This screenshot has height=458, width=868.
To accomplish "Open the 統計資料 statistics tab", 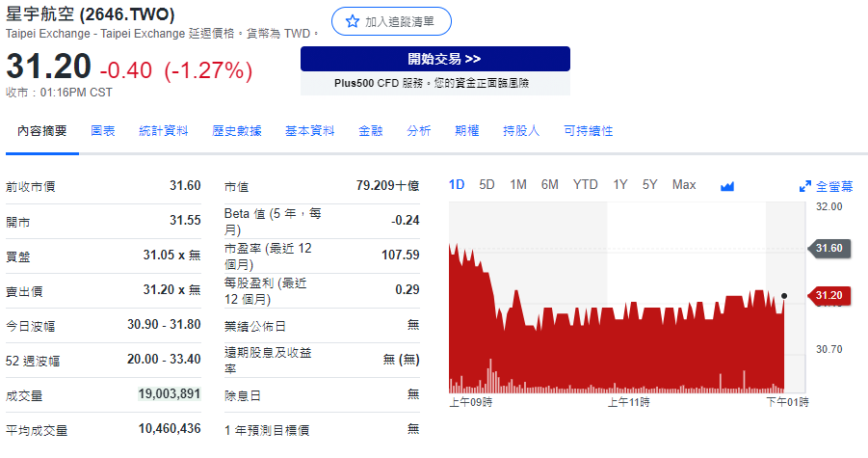I will pos(164,131).
